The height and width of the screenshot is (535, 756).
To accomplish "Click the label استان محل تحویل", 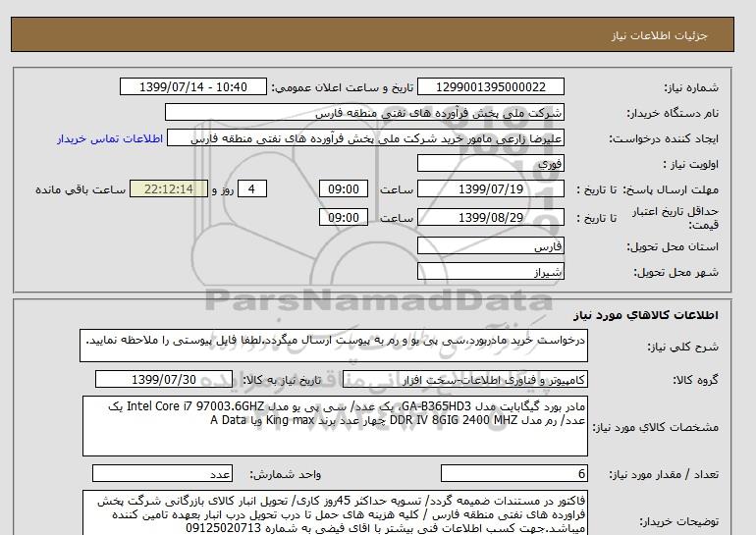I will pos(673,246).
